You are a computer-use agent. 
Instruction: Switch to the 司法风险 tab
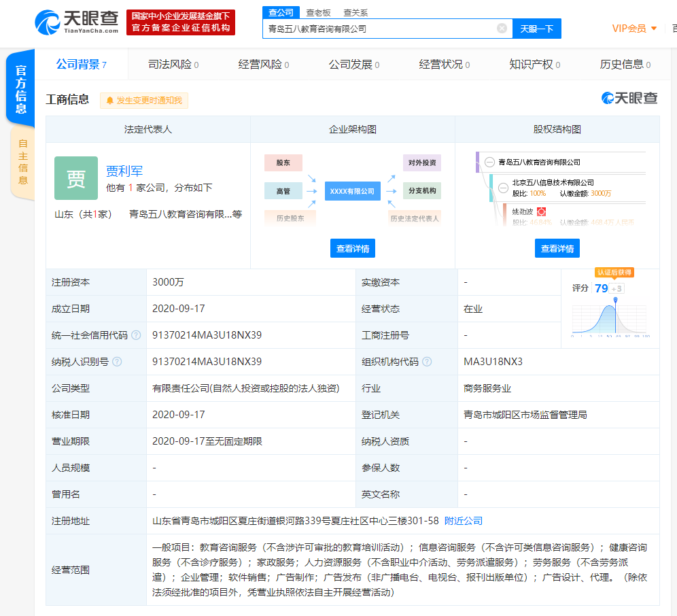[x=173, y=65]
